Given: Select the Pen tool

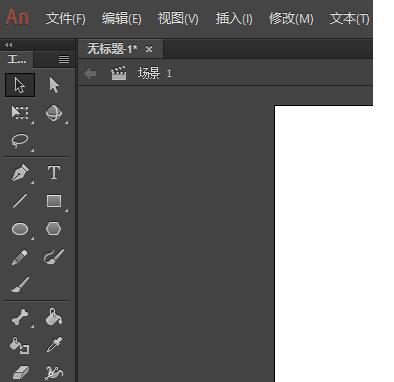Looking at the screenshot, I should [20, 173].
